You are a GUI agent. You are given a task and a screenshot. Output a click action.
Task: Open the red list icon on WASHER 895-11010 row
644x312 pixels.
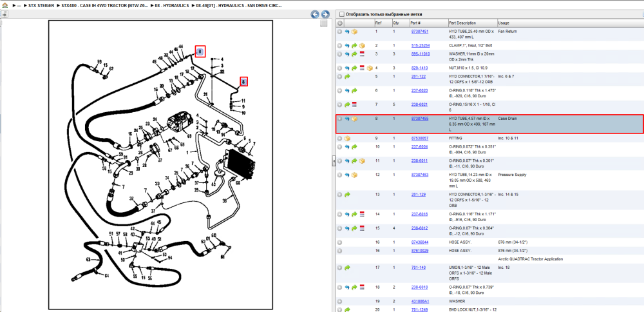362,54
